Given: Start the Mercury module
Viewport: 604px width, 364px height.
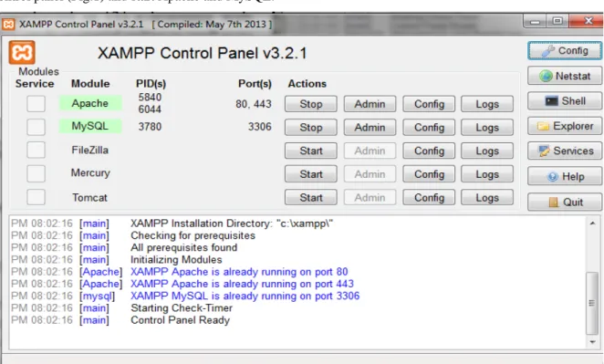Looking at the screenshot, I should [x=311, y=174].
